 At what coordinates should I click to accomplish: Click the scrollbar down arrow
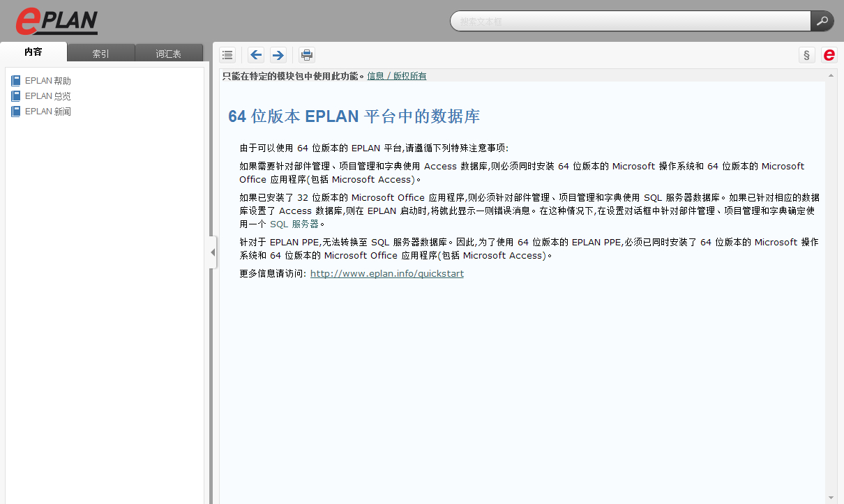pos(831,498)
